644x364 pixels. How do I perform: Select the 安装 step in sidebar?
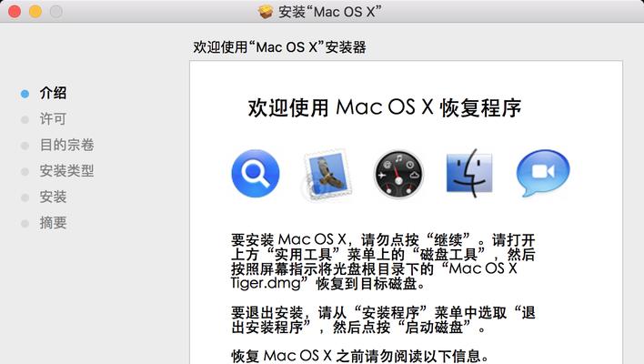[x=53, y=197]
